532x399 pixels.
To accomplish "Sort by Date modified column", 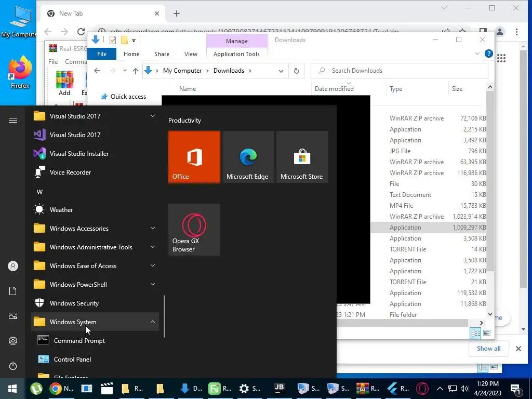I will (x=349, y=88).
